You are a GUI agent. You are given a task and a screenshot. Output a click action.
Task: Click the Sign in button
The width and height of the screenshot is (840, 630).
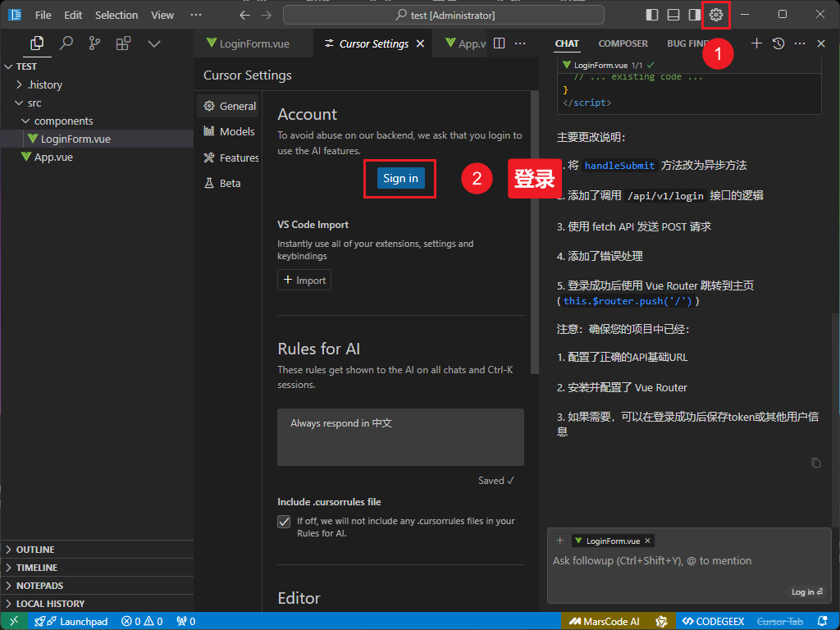(400, 178)
